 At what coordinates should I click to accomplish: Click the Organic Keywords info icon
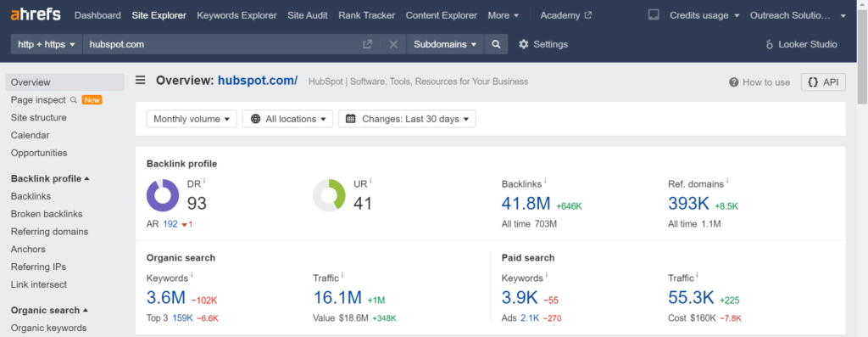pos(192,275)
